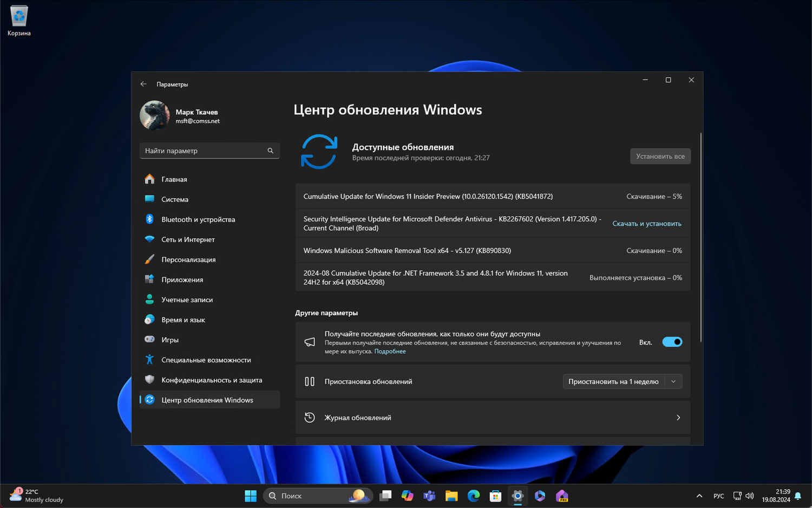Screen dimensions: 812x508
Task: Open Специальные возможности in the sidebar
Action: 209,360
